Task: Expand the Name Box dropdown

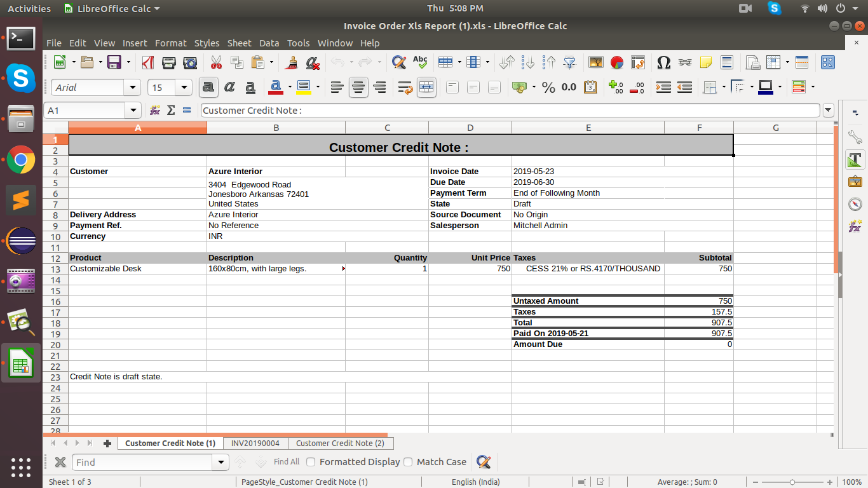Action: point(133,111)
